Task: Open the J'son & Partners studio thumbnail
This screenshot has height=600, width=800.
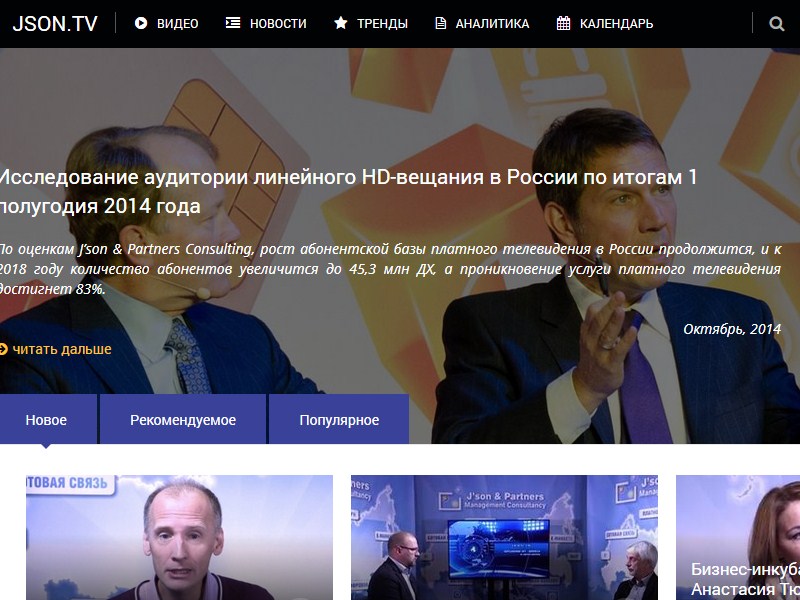Action: tap(504, 537)
